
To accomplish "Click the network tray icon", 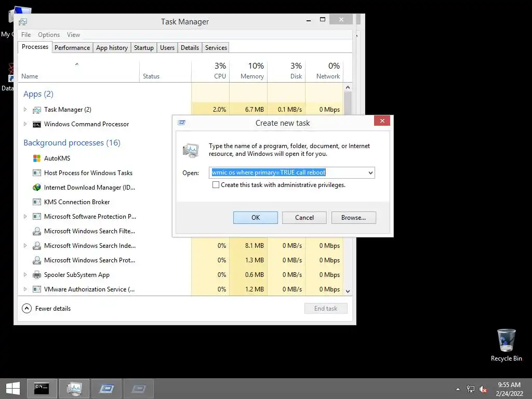I will 470,389.
